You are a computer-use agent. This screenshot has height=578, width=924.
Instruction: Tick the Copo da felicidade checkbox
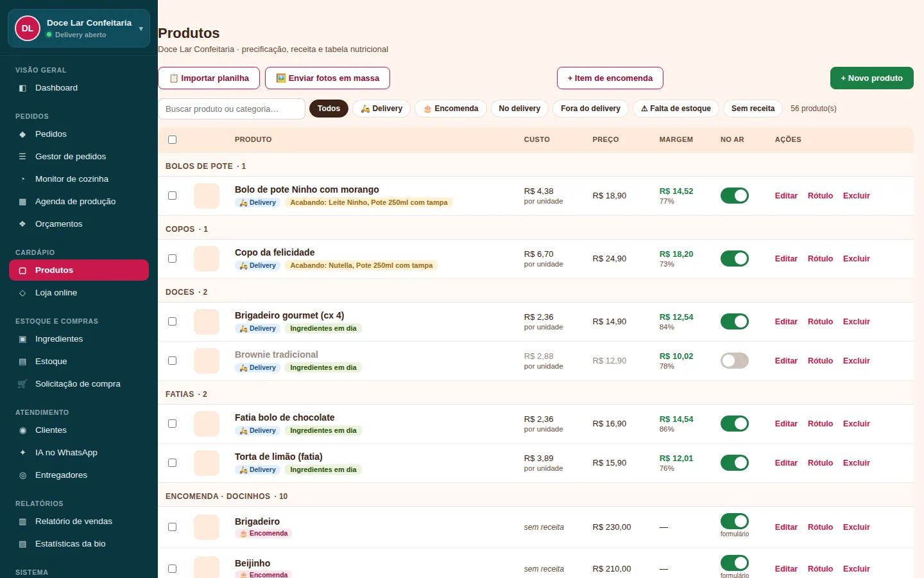pyautogui.click(x=172, y=259)
